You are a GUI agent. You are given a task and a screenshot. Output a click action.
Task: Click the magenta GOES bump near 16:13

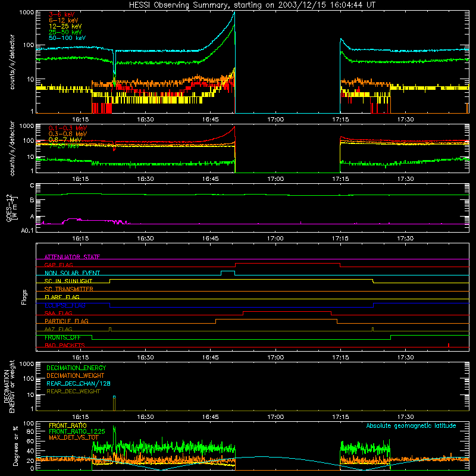(71, 219)
